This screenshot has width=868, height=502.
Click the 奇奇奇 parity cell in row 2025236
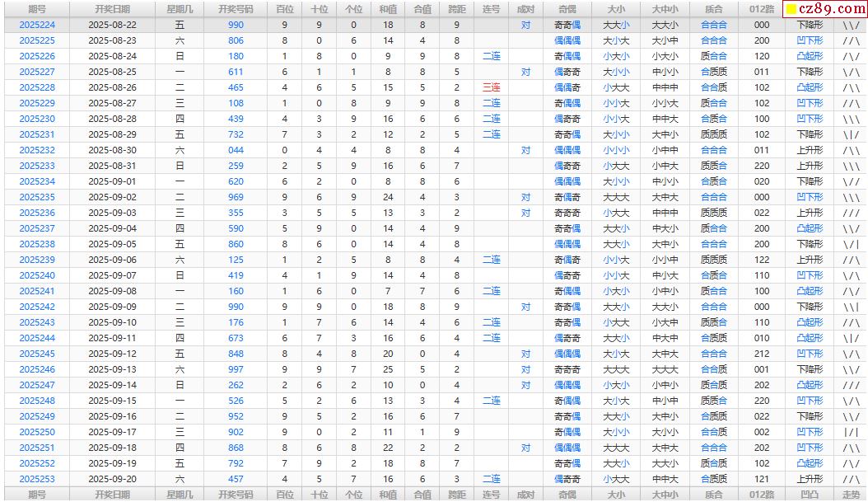(567, 213)
